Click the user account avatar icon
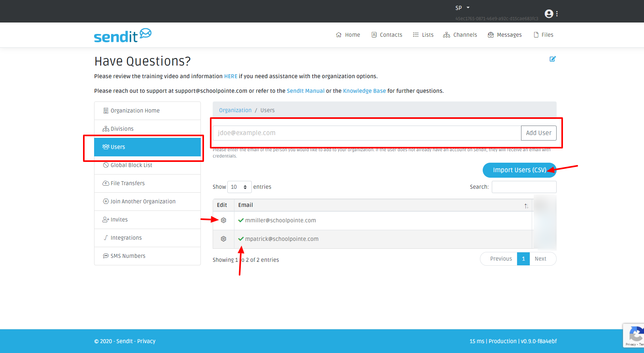This screenshot has width=644, height=353. (x=549, y=14)
